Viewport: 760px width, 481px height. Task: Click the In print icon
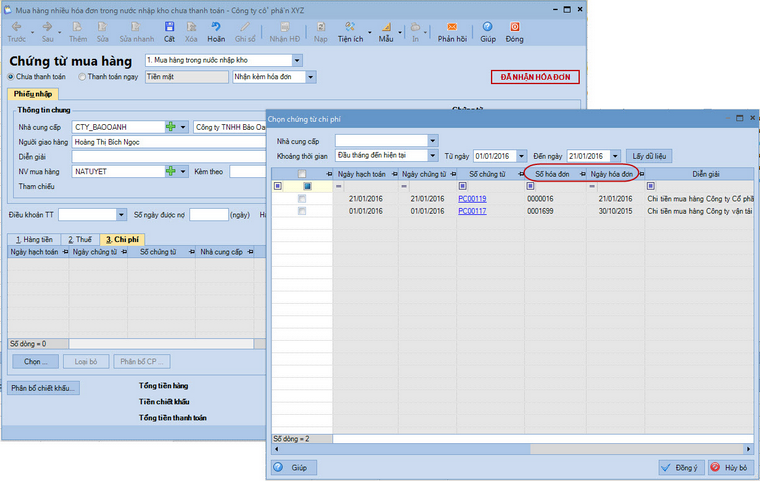point(415,27)
